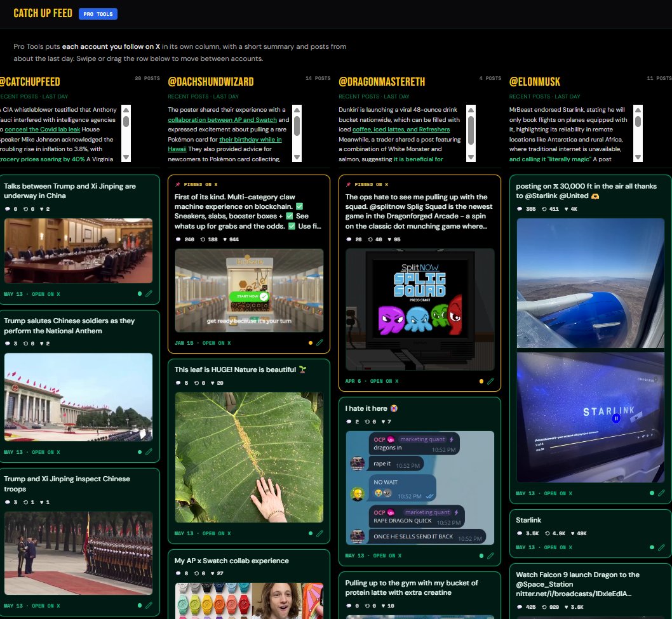Click like heart on '30,000 ft in the air' post
The image size is (672, 619).
(x=567, y=209)
